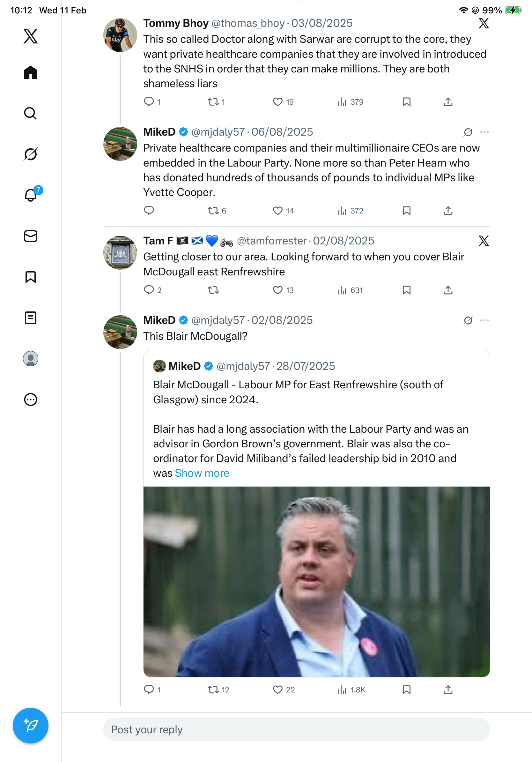Open the notifications bell with badge 7
532x762 pixels.
click(x=31, y=195)
